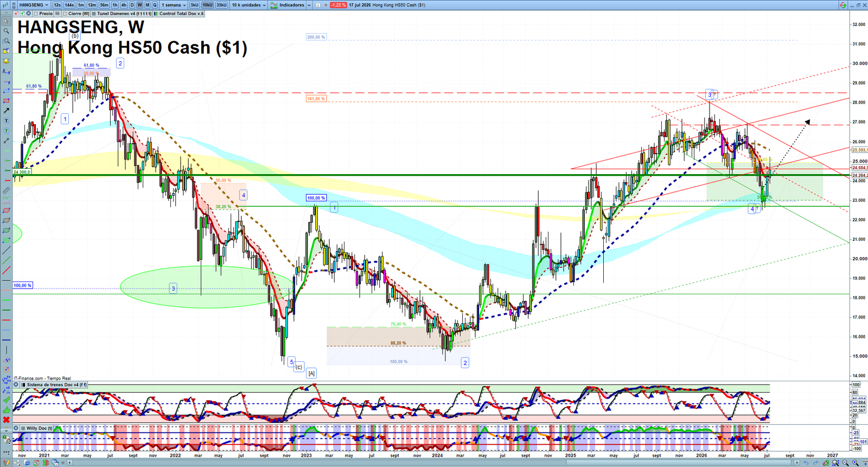Open the HANGSENG instrument dropdown
This screenshot has width=868, height=467.
(x=34, y=5)
